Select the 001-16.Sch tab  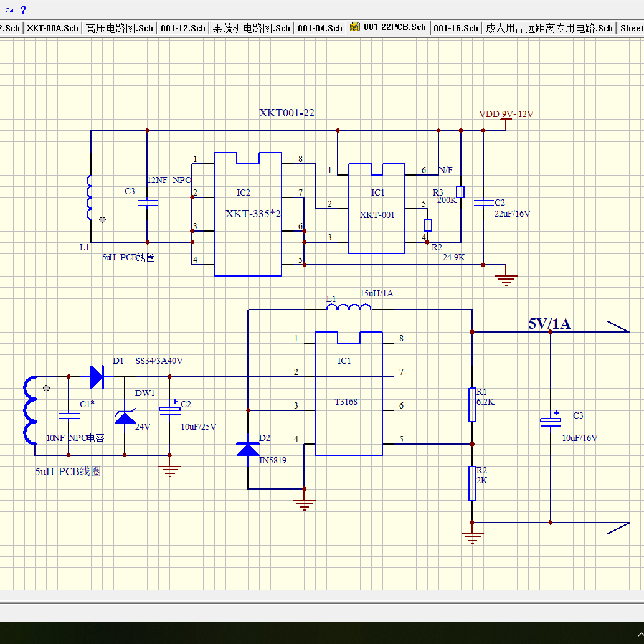pos(456,28)
